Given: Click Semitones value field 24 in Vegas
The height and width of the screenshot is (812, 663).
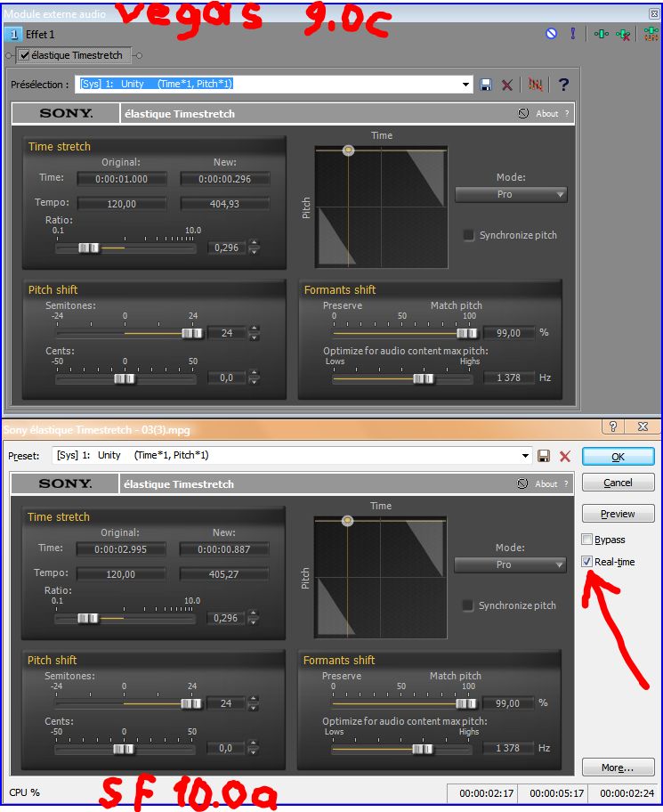Looking at the screenshot, I should pyautogui.click(x=227, y=333).
